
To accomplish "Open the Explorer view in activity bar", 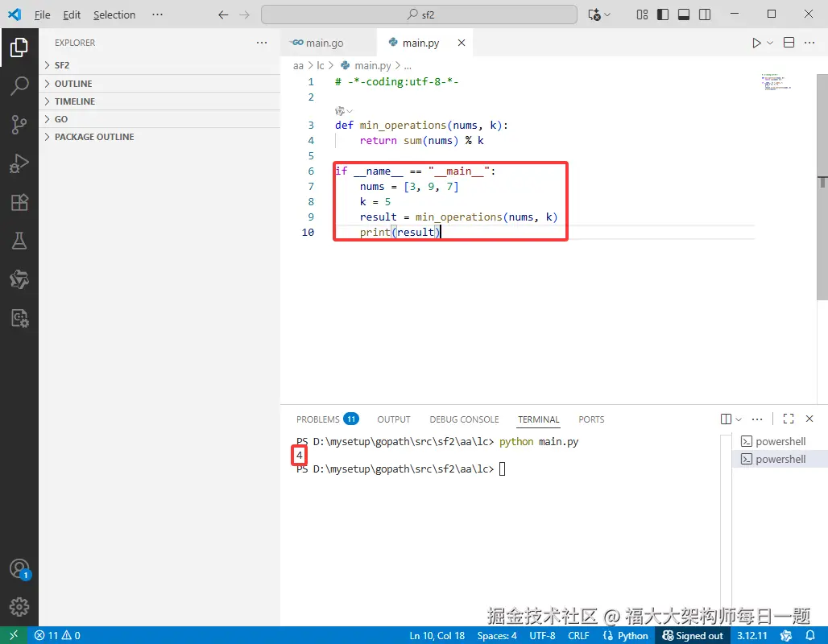I will pyautogui.click(x=19, y=47).
